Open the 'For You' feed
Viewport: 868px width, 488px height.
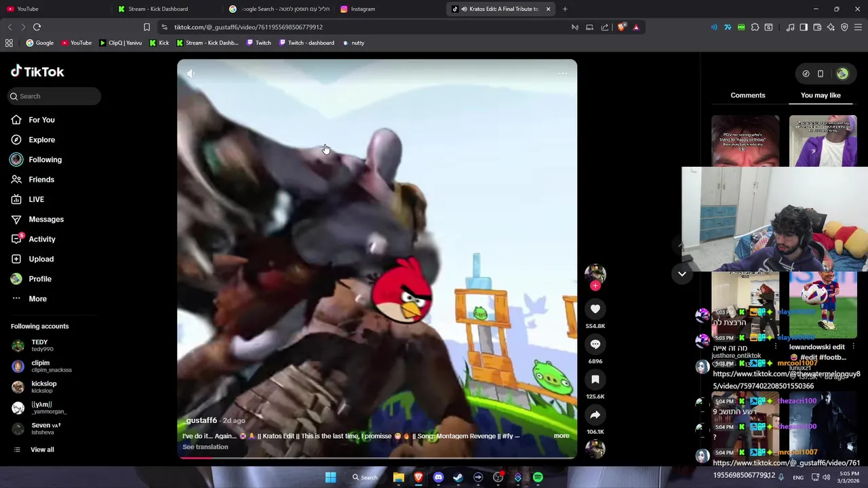41,120
